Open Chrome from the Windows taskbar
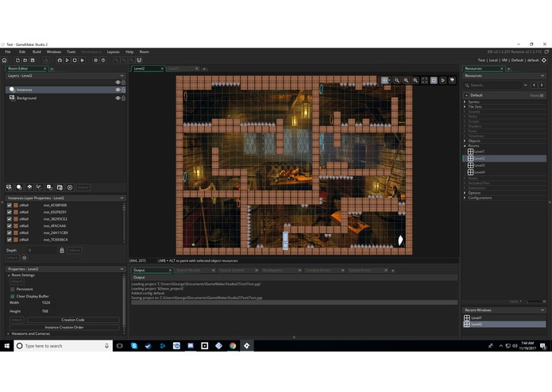Viewport: 552px width, 392px height. [233, 346]
